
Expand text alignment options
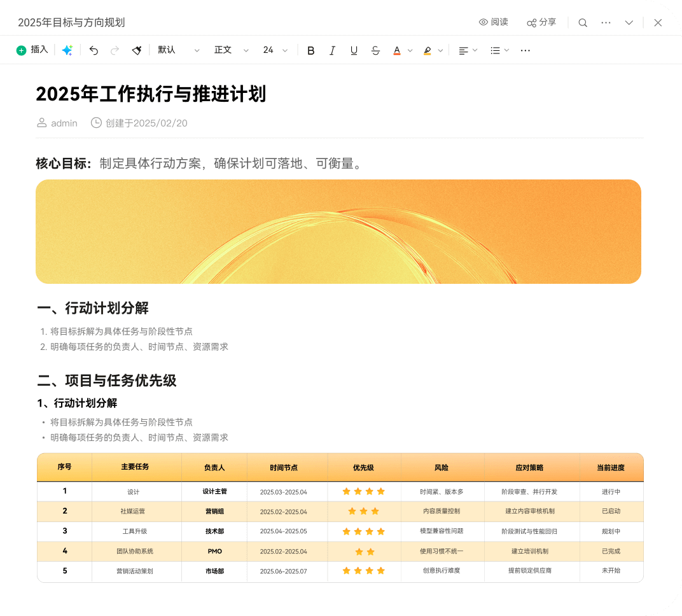tap(468, 50)
